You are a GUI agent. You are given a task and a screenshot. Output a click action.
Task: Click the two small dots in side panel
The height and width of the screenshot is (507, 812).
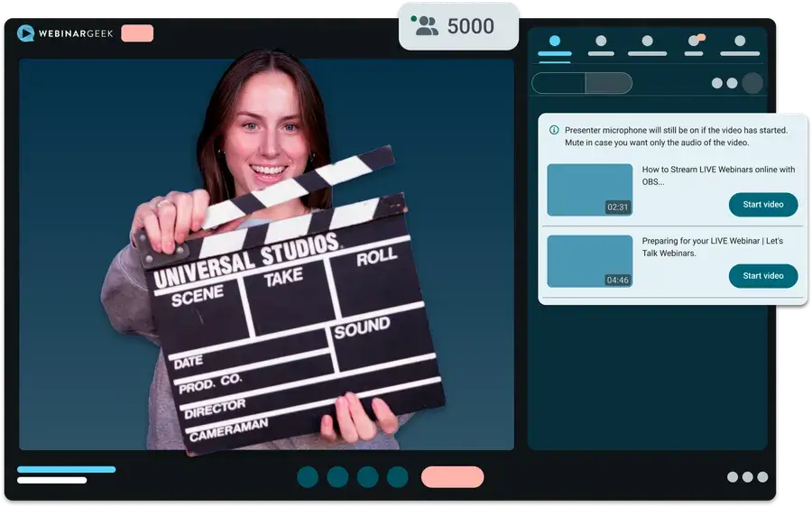[724, 83]
